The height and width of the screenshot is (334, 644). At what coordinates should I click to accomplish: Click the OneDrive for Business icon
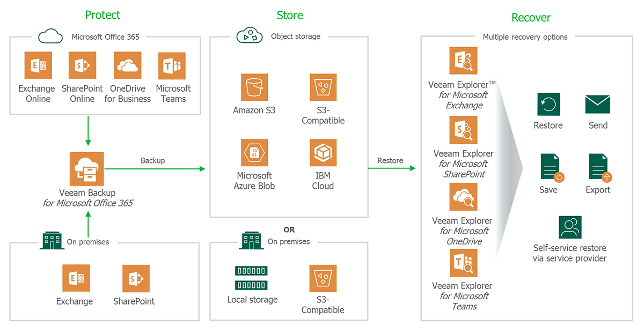[128, 65]
